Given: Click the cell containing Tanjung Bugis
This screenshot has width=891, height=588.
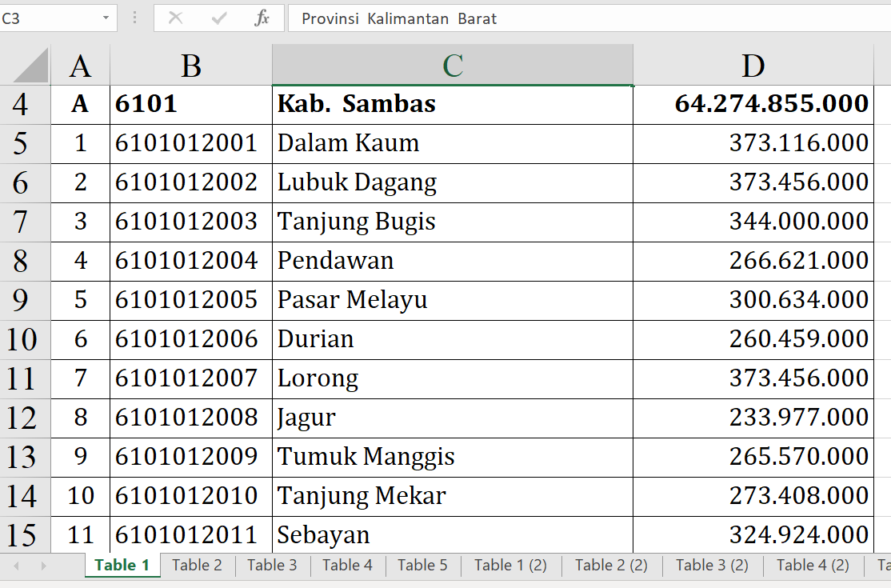Looking at the screenshot, I should 452,222.
